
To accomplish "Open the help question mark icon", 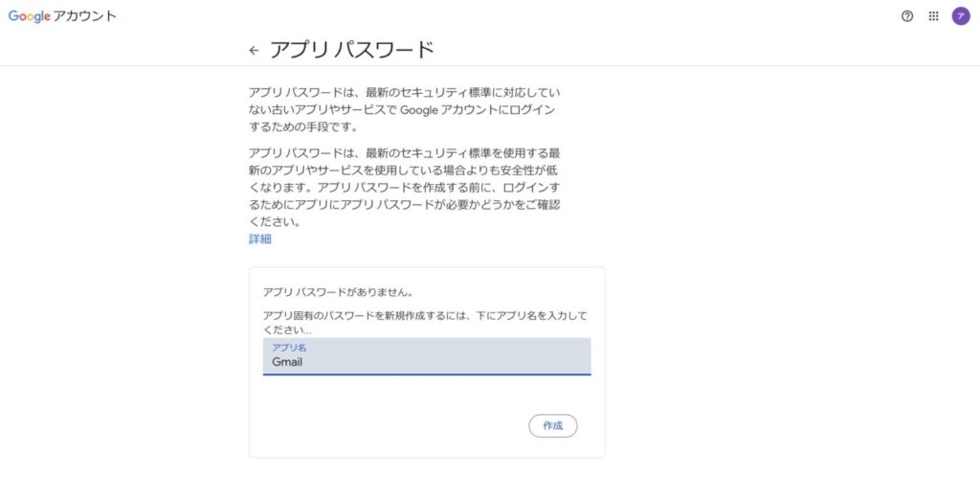I will tap(907, 16).
